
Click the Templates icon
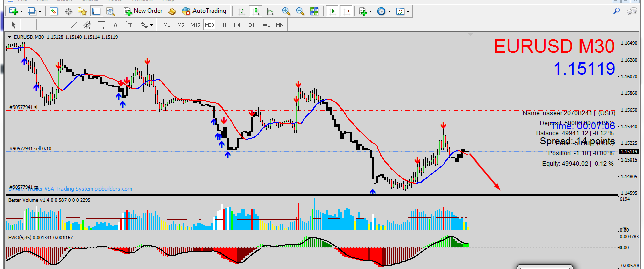pyautogui.click(x=400, y=11)
